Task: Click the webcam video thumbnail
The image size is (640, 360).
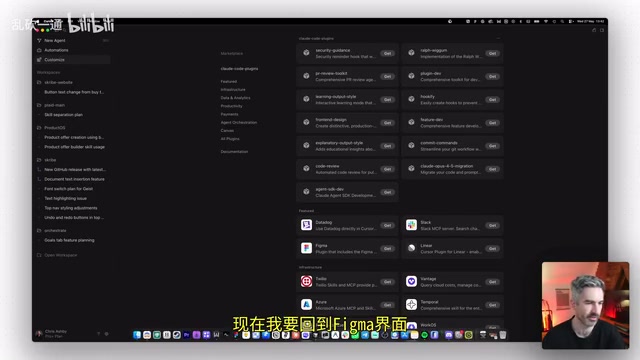Action: click(585, 305)
